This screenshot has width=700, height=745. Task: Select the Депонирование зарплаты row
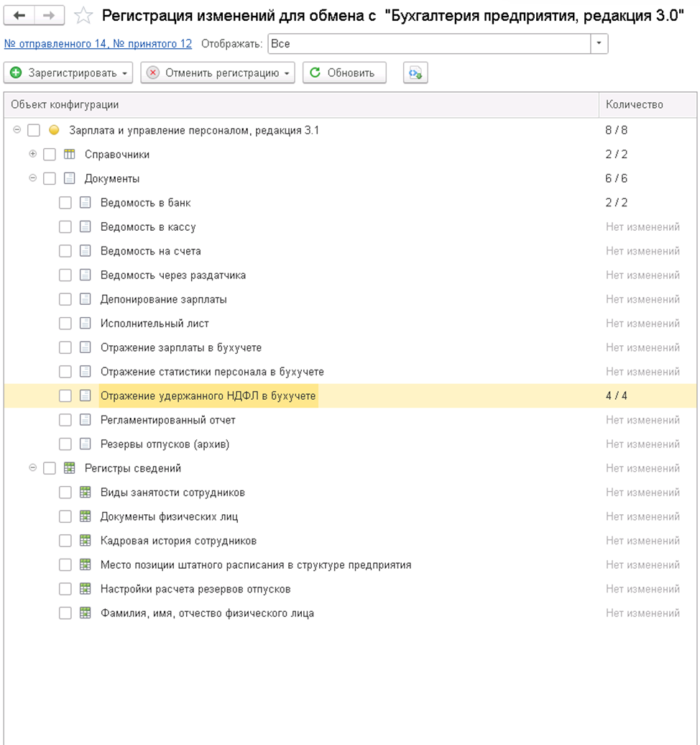(x=351, y=299)
